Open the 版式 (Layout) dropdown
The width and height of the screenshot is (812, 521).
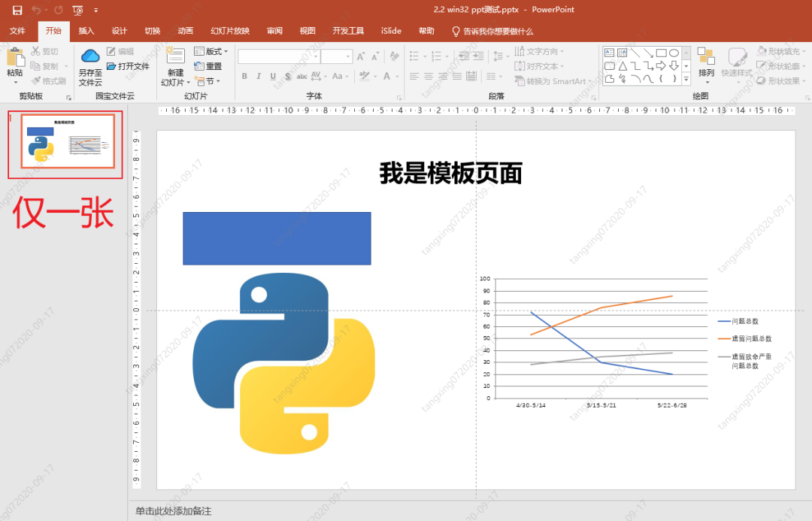point(211,51)
